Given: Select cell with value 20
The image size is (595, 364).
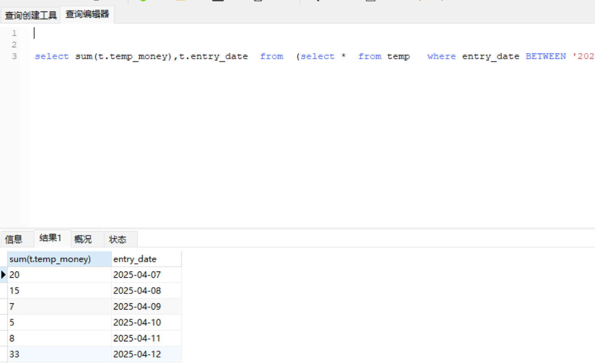Looking at the screenshot, I should 59,274.
